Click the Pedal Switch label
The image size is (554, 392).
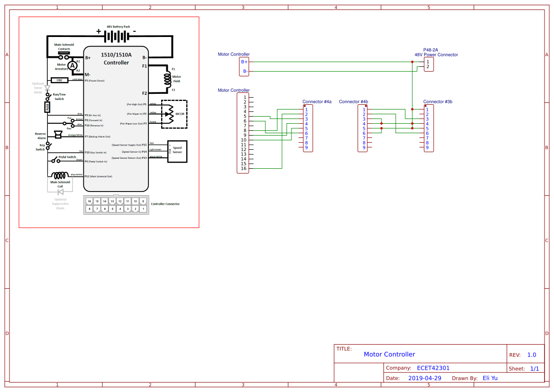click(x=67, y=157)
